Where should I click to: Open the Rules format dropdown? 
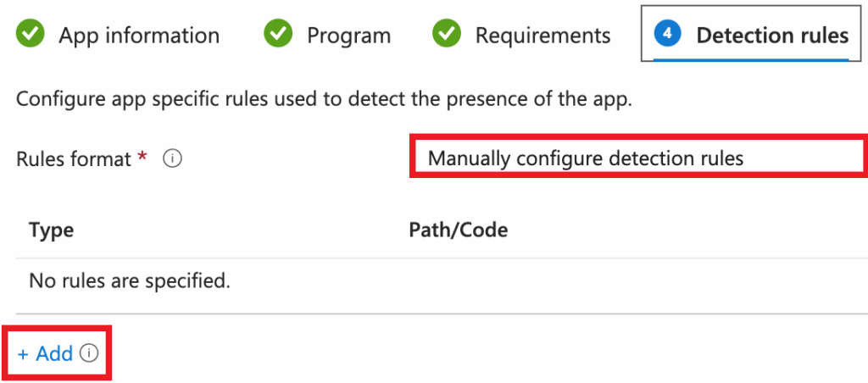[x=638, y=158]
